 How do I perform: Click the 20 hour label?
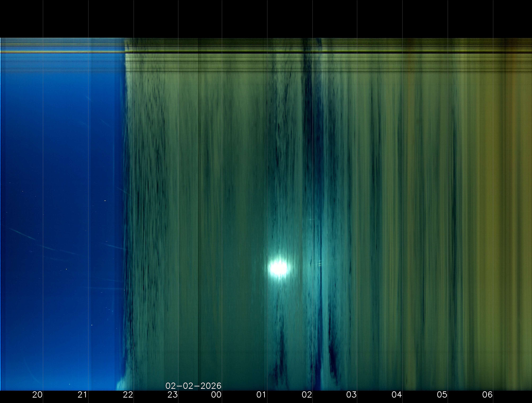tap(38, 395)
